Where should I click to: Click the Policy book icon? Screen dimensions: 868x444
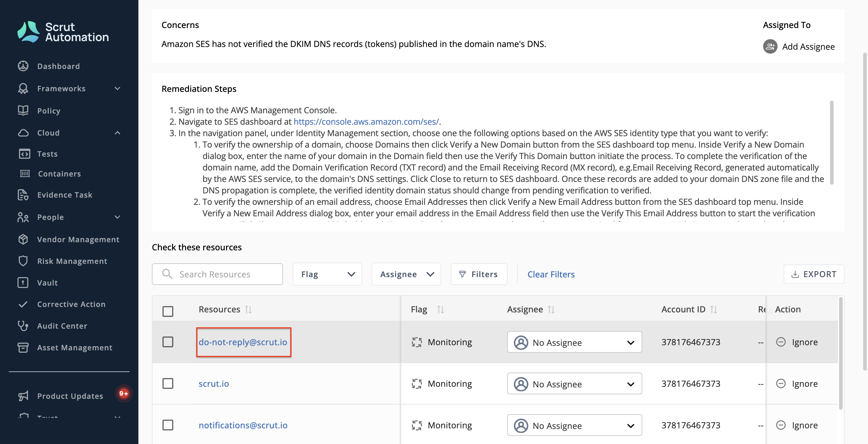(23, 111)
